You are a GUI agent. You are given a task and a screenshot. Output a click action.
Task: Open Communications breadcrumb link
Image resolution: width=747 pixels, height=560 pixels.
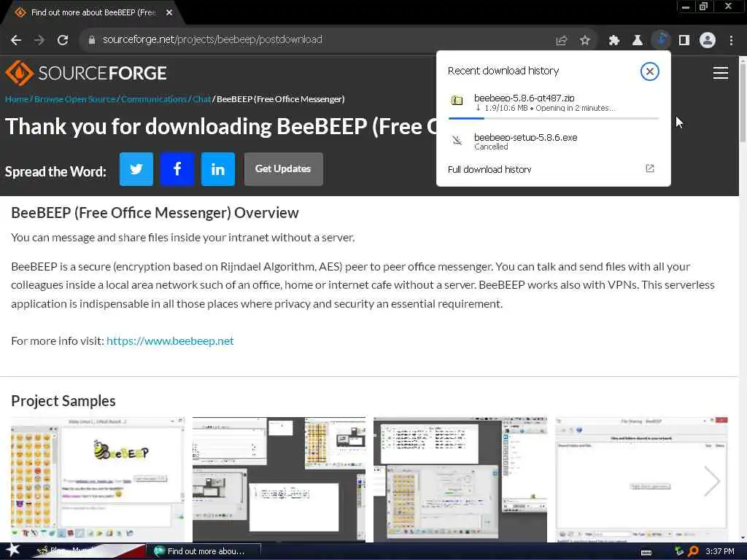pyautogui.click(x=154, y=99)
